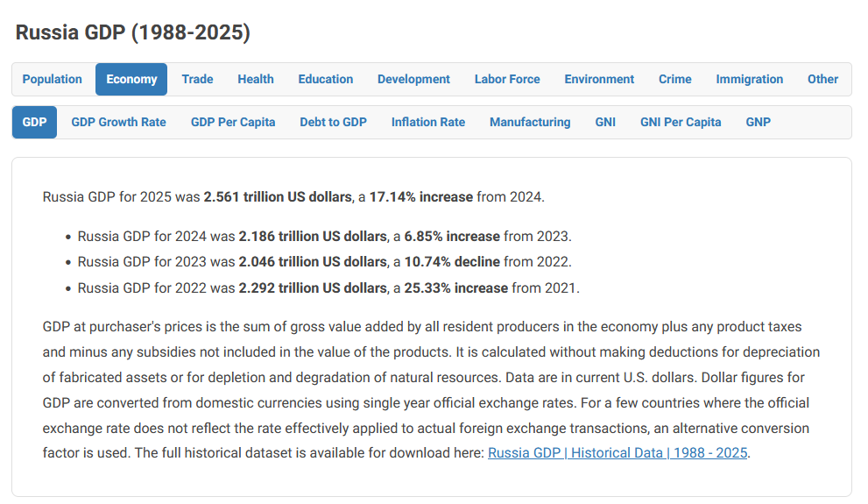Open the Debt to GDP sub-tab
The image size is (868, 504).
pyautogui.click(x=333, y=122)
